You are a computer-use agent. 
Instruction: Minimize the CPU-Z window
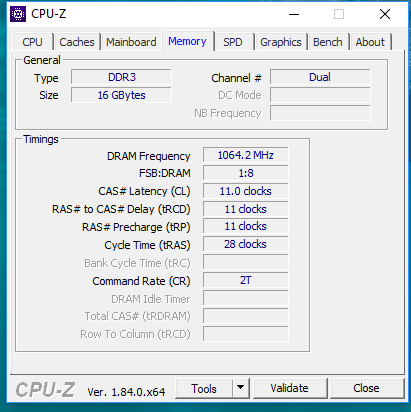294,14
